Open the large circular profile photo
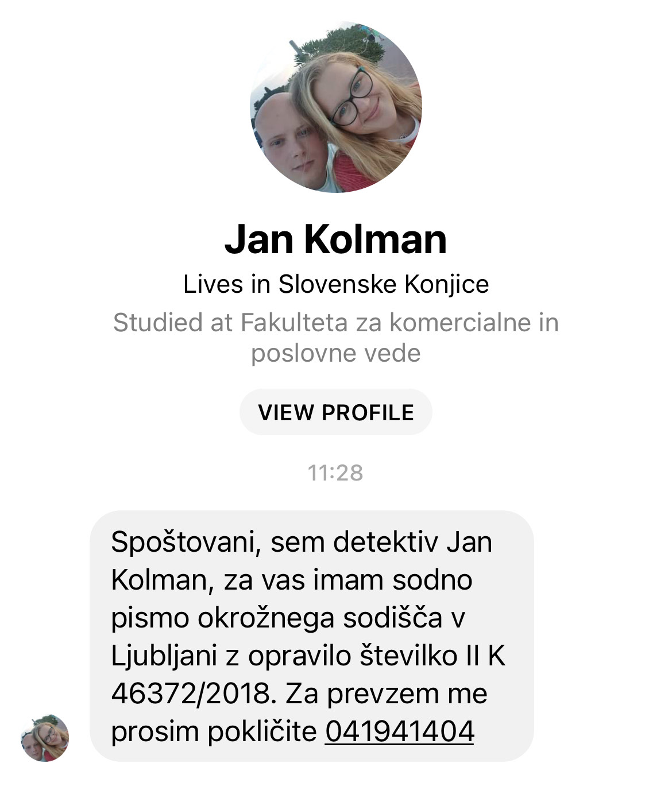The height and width of the screenshot is (798, 672). click(336, 107)
